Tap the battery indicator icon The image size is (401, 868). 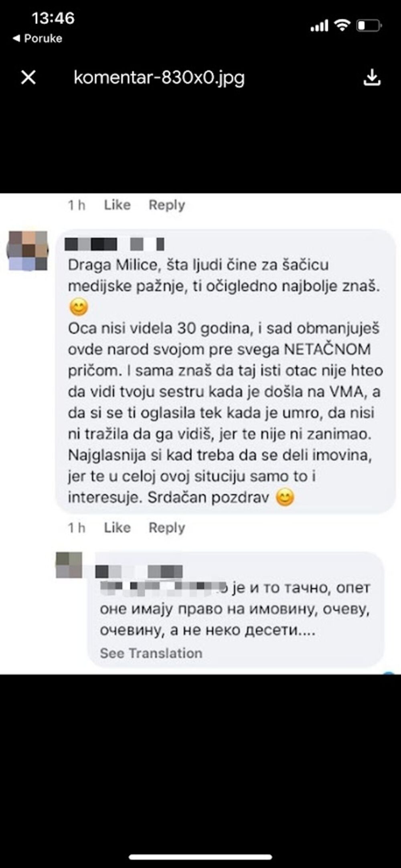(x=369, y=26)
